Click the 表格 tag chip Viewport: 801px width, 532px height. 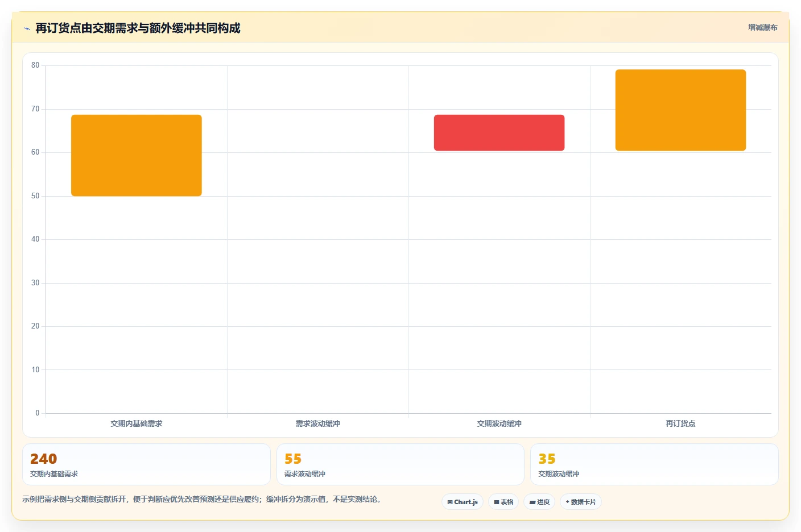click(x=503, y=502)
